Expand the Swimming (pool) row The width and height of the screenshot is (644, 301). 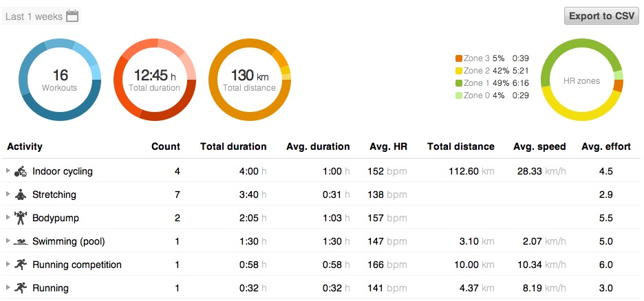[8, 241]
